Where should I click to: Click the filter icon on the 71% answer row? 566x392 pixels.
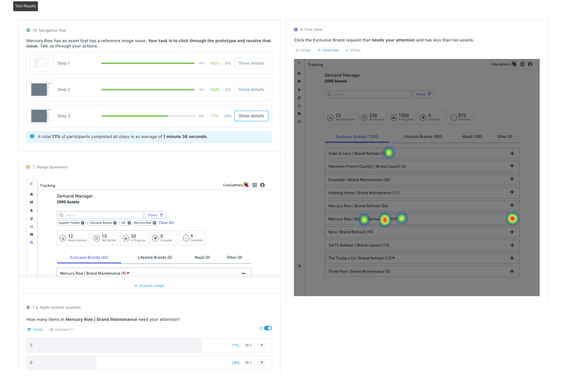click(x=262, y=345)
